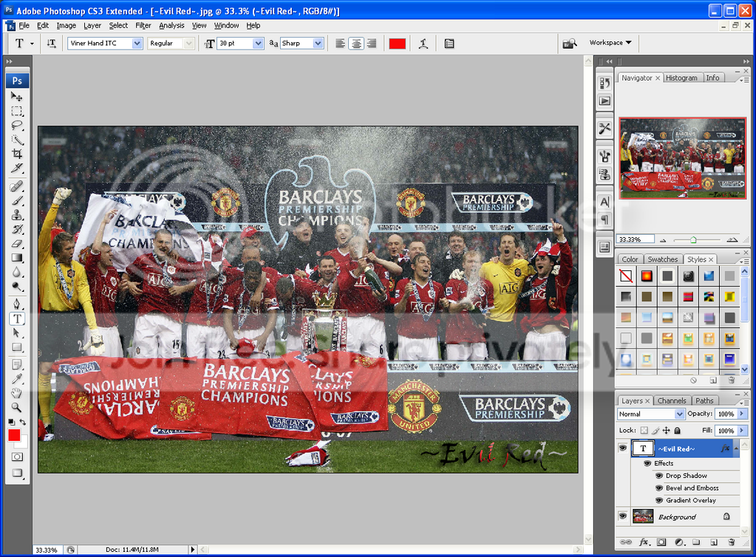Switch to the Histogram tab
This screenshot has height=557, width=756.
coord(681,78)
